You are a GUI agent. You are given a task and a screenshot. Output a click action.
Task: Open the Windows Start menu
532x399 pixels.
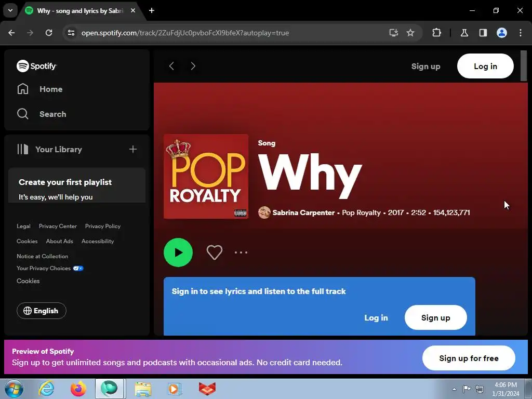point(14,389)
